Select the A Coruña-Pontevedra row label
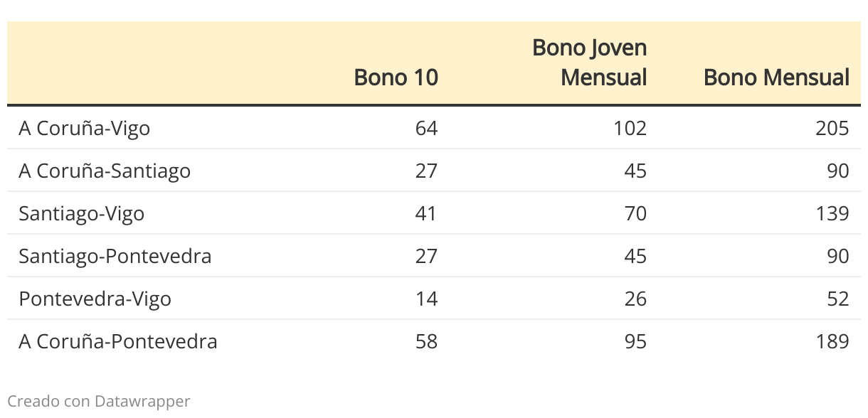Screen dimensions: 868x418 [x=118, y=341]
